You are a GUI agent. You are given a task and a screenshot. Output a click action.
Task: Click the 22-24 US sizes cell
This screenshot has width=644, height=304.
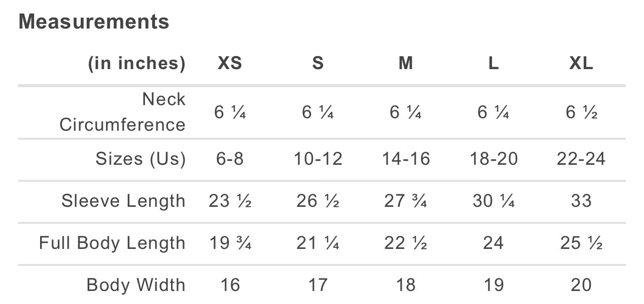(x=581, y=159)
